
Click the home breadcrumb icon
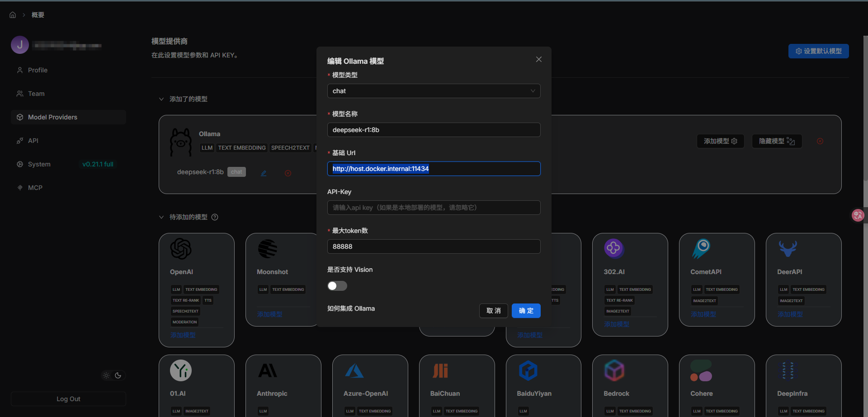click(13, 15)
